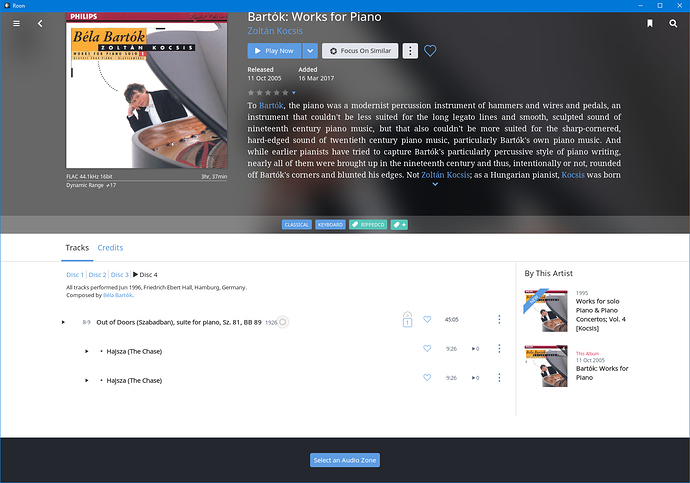Open the bookmarks icon
690x483 pixels.
(x=650, y=23)
